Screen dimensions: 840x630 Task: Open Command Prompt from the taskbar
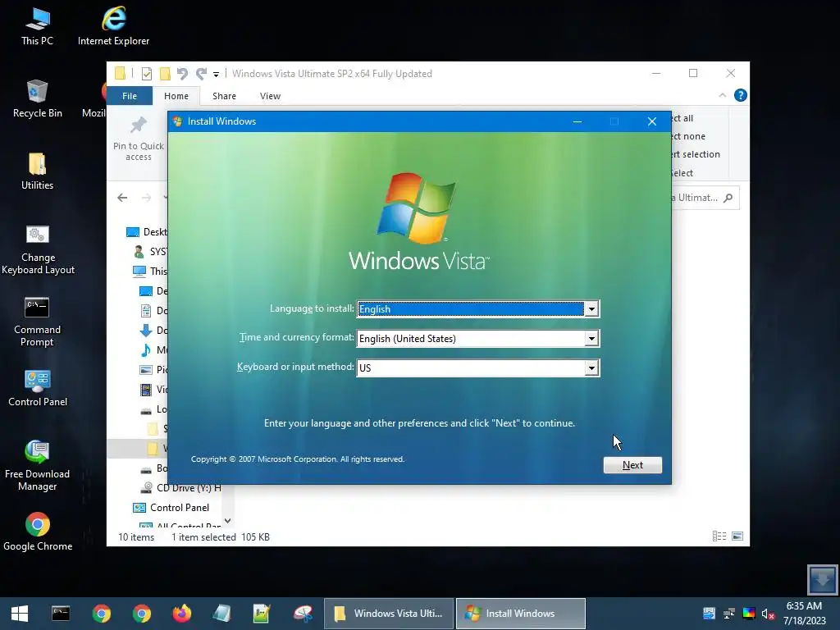(x=61, y=614)
